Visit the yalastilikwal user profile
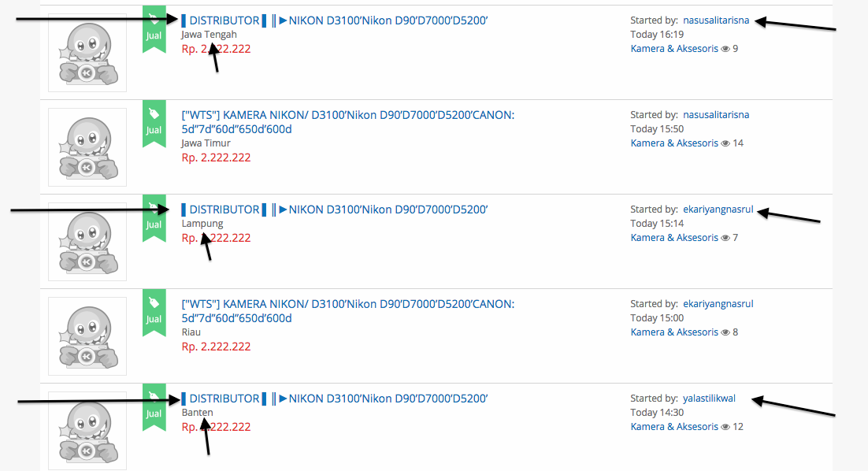 click(x=709, y=399)
